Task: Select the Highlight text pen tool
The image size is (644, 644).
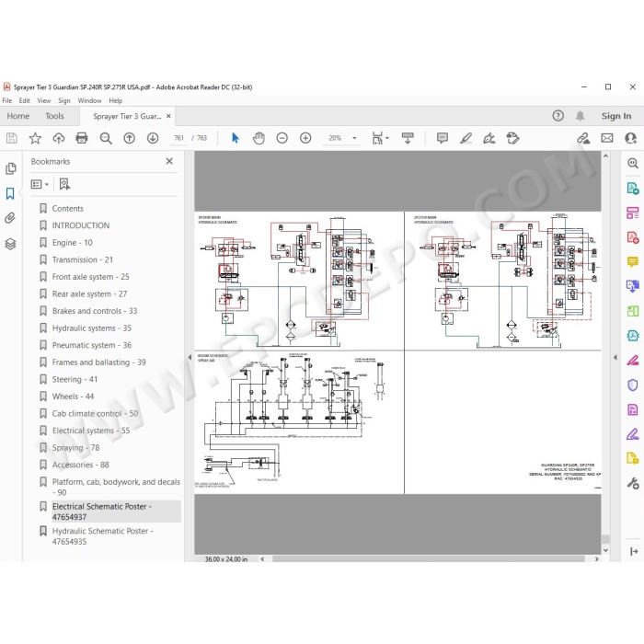Action: point(466,138)
